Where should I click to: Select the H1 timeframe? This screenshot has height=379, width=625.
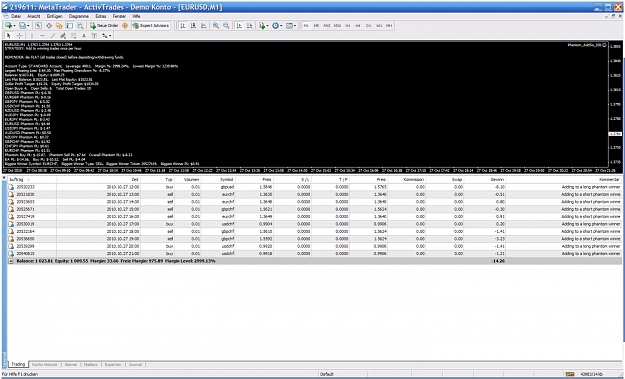[x=348, y=26]
